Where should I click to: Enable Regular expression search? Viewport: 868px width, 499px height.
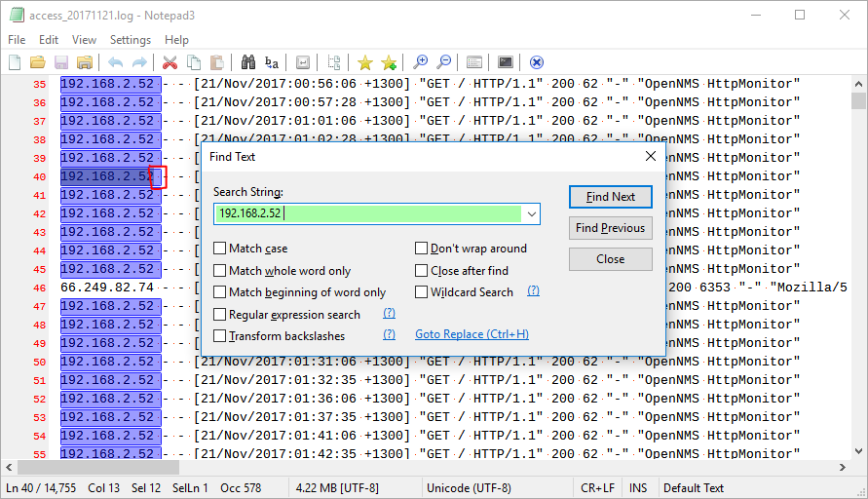tap(220, 315)
